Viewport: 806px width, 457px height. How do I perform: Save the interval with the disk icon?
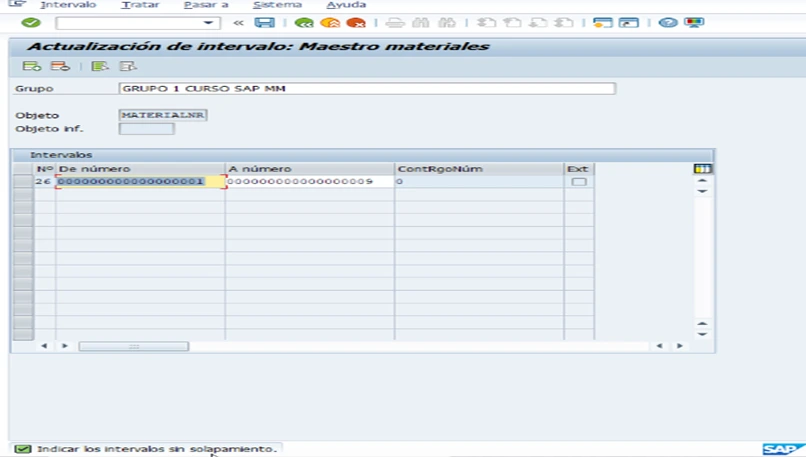[265, 23]
